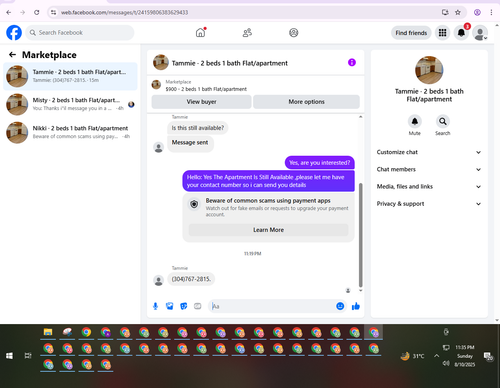Viewport: 500px width, 388px height.
Task: Click the weather 31°C widget
Action: point(413,356)
